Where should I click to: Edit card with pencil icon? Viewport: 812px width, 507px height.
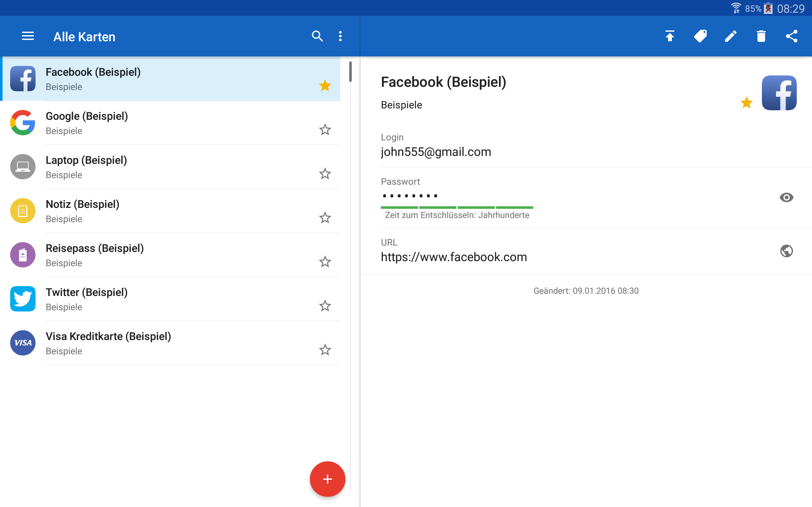pos(731,36)
